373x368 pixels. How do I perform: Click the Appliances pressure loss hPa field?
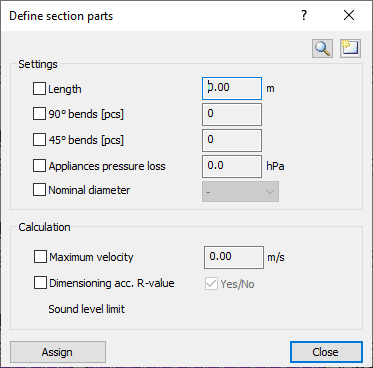coord(232,166)
